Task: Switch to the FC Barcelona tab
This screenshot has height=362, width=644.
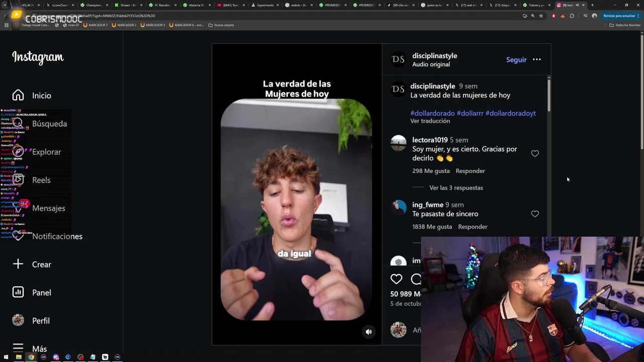Action: click(x=162, y=5)
